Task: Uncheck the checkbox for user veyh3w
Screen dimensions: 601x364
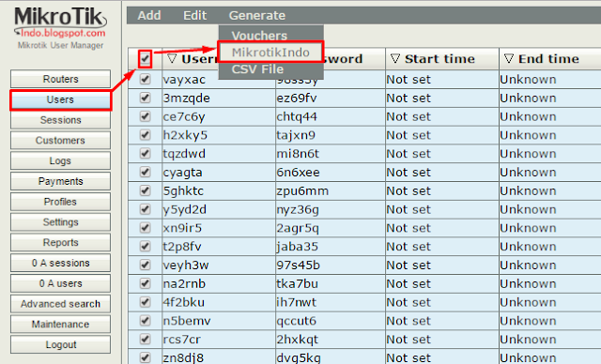Action: pyautogui.click(x=145, y=265)
